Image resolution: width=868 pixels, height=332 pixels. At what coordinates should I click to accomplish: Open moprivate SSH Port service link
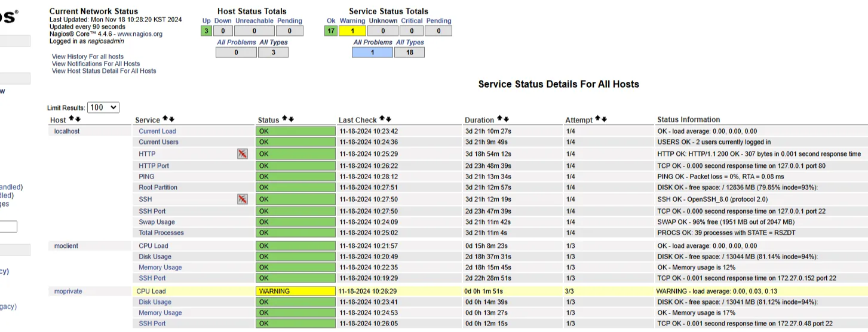[152, 324]
